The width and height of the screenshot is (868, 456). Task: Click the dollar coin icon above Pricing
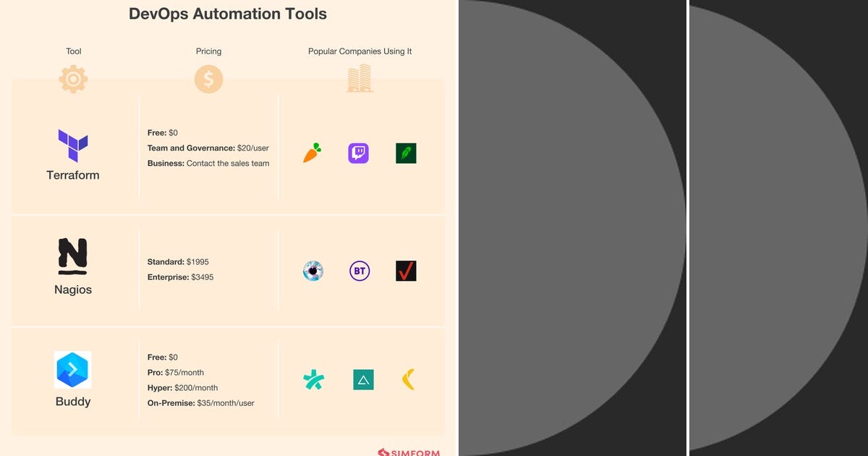point(208,77)
